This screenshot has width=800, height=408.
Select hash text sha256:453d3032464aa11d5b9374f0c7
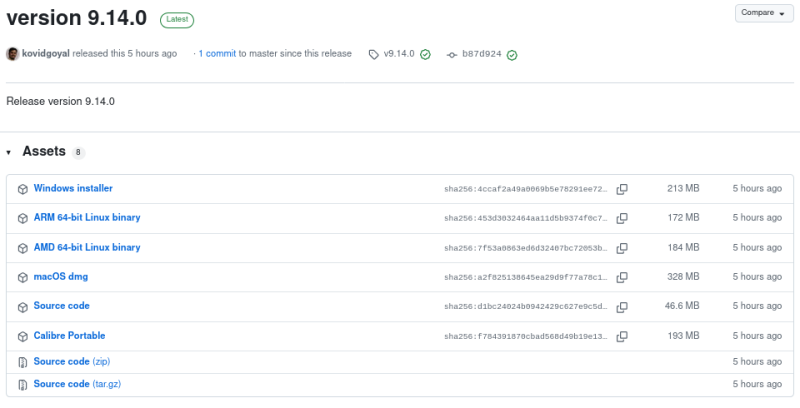pyautogui.click(x=526, y=218)
